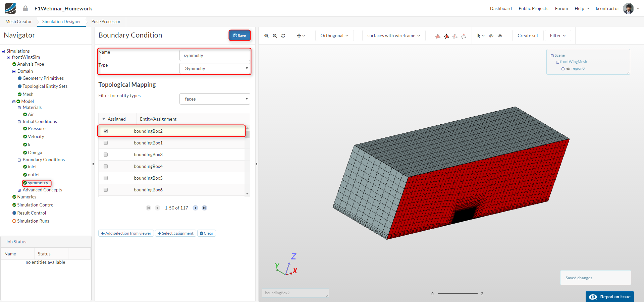644x302 pixels.
Task: Uncheck the boundingBox2 checkbox
Action: click(106, 131)
